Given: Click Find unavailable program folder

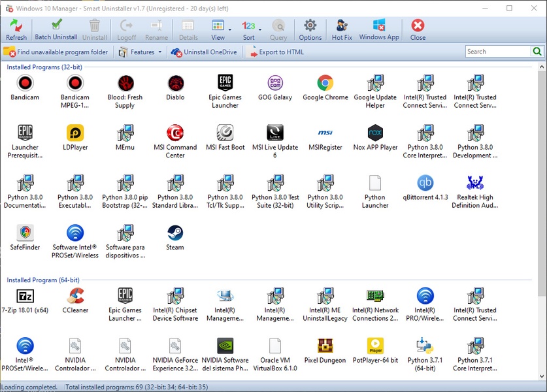Looking at the screenshot, I should (56, 52).
